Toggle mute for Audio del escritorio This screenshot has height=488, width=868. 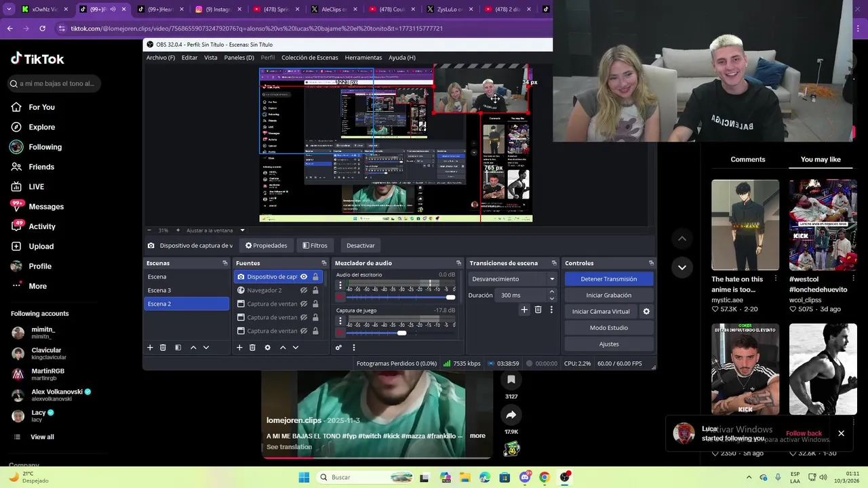[340, 297]
